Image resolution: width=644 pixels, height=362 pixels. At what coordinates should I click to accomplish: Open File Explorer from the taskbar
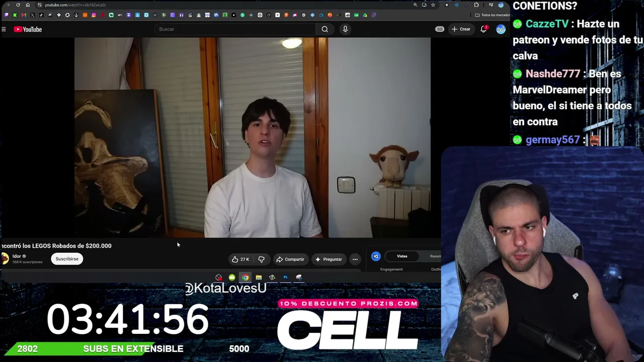pyautogui.click(x=259, y=277)
